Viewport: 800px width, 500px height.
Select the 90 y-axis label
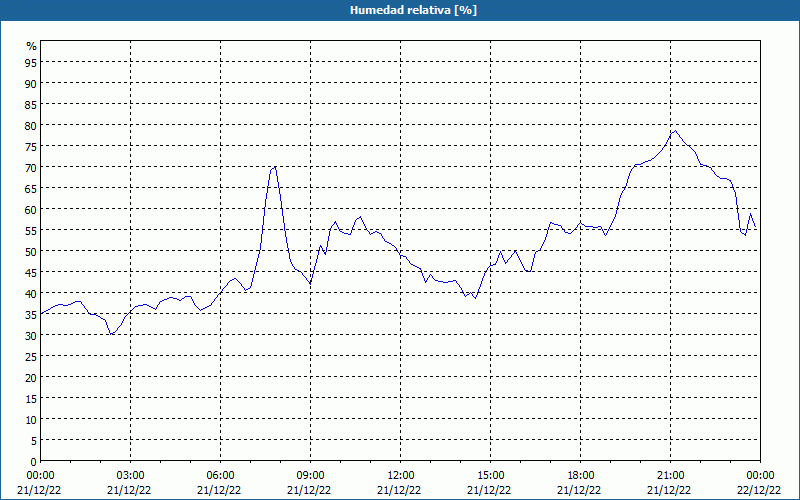[31, 83]
